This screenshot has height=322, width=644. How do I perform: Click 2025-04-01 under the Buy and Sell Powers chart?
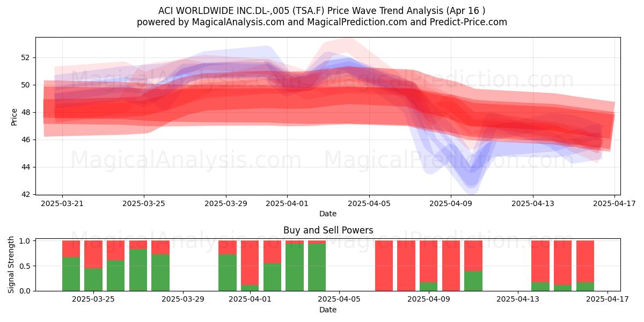250,300
